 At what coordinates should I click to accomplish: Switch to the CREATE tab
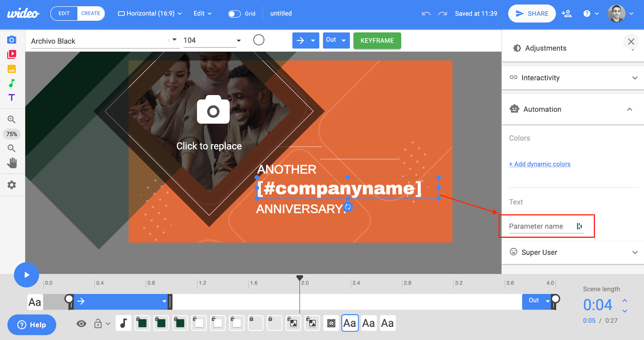click(x=91, y=13)
